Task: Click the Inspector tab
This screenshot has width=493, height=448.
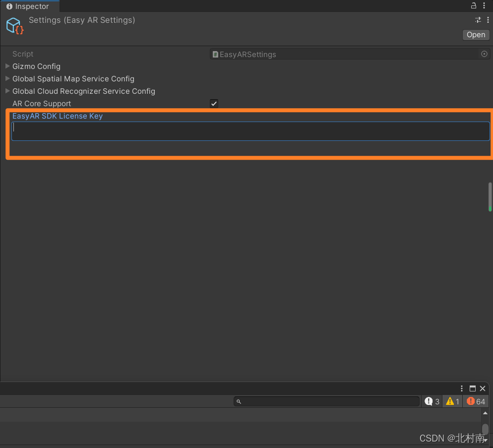Action: tap(30, 6)
